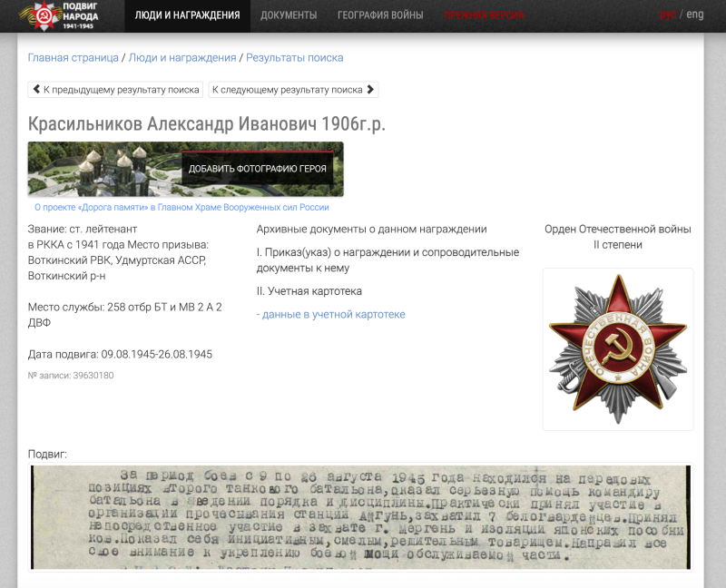Open the red Прежняя версия link

[x=484, y=15]
